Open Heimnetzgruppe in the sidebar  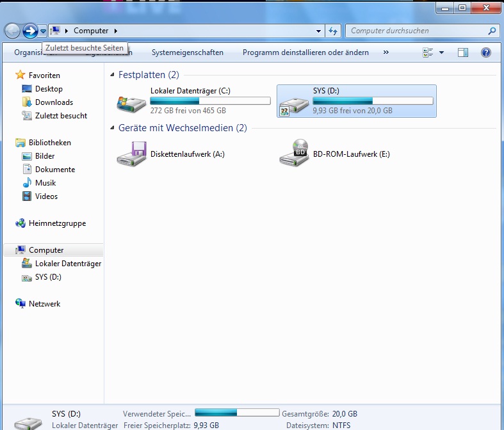pos(57,223)
